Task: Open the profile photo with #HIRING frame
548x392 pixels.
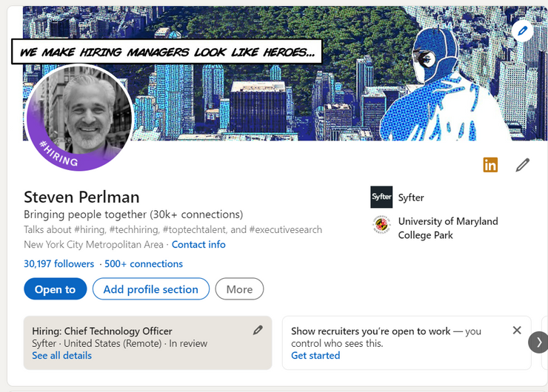Action: click(x=79, y=118)
